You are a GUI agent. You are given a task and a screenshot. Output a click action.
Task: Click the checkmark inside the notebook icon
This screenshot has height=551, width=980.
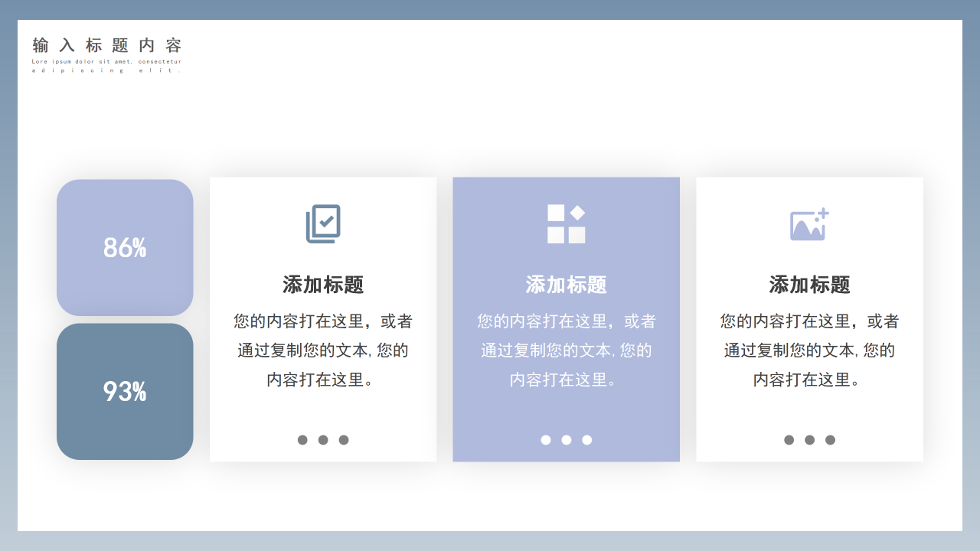point(326,221)
